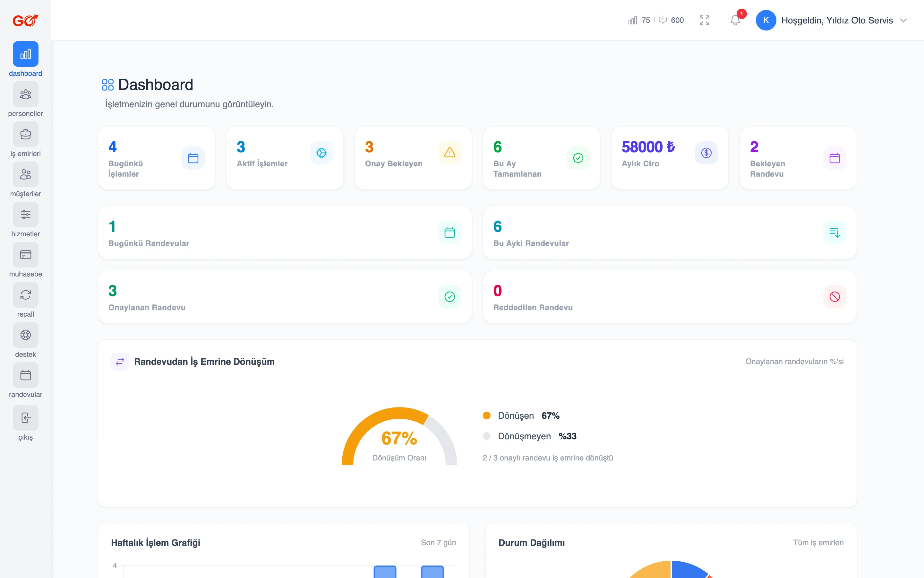Click the Bu Ayki Randevular sort icon
This screenshot has height=578, width=924.
pyautogui.click(x=835, y=232)
